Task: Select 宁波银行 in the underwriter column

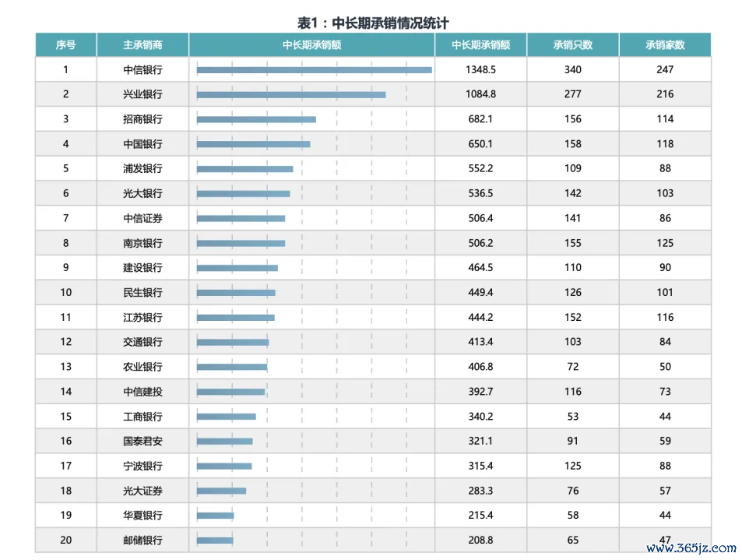Action: click(x=142, y=466)
